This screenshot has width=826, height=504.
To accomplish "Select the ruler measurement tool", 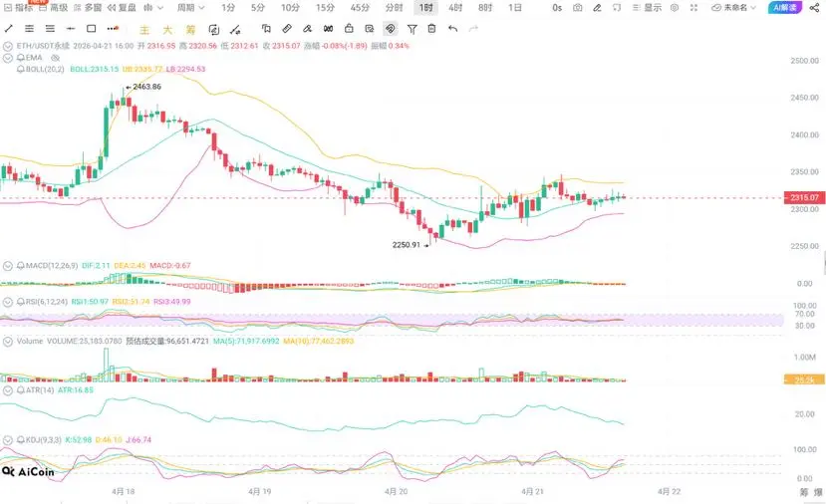I will (287, 29).
